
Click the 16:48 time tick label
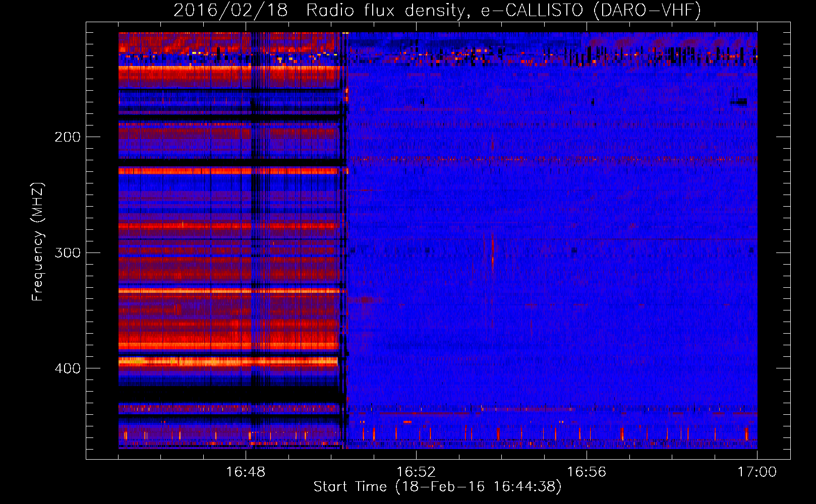click(x=246, y=472)
